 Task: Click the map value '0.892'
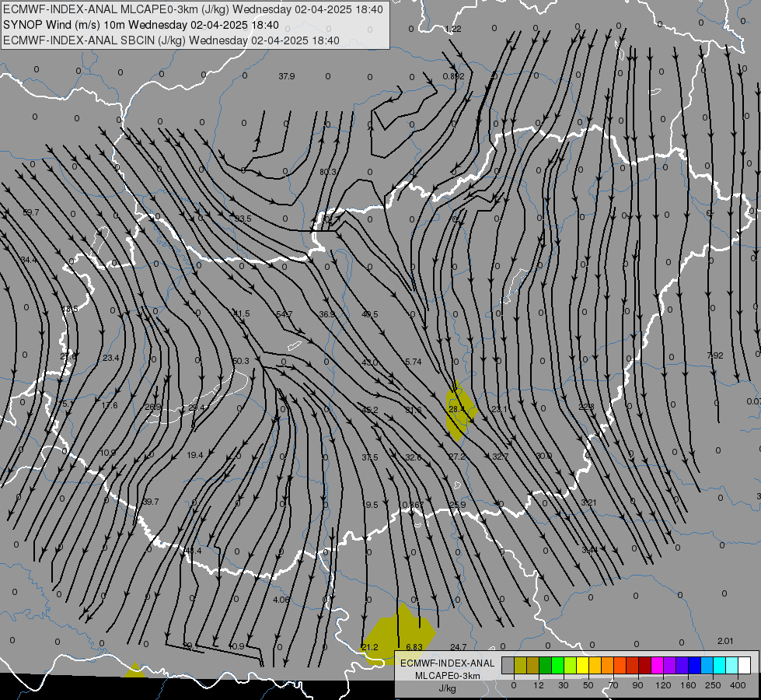[x=454, y=76]
